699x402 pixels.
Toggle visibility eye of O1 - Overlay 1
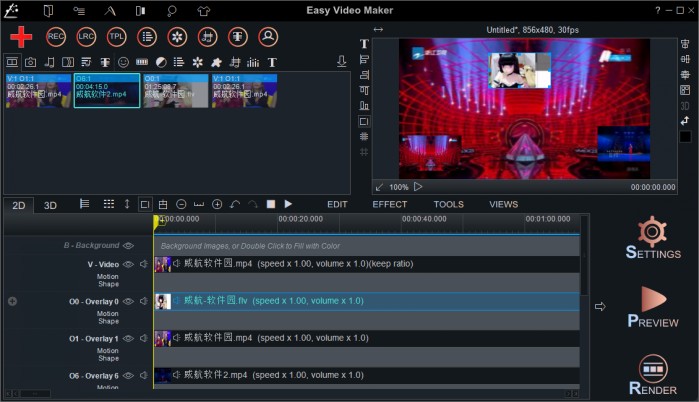[128, 338]
